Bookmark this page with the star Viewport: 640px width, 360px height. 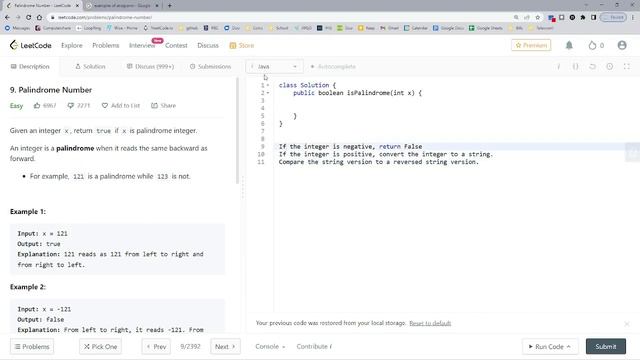coord(538,17)
